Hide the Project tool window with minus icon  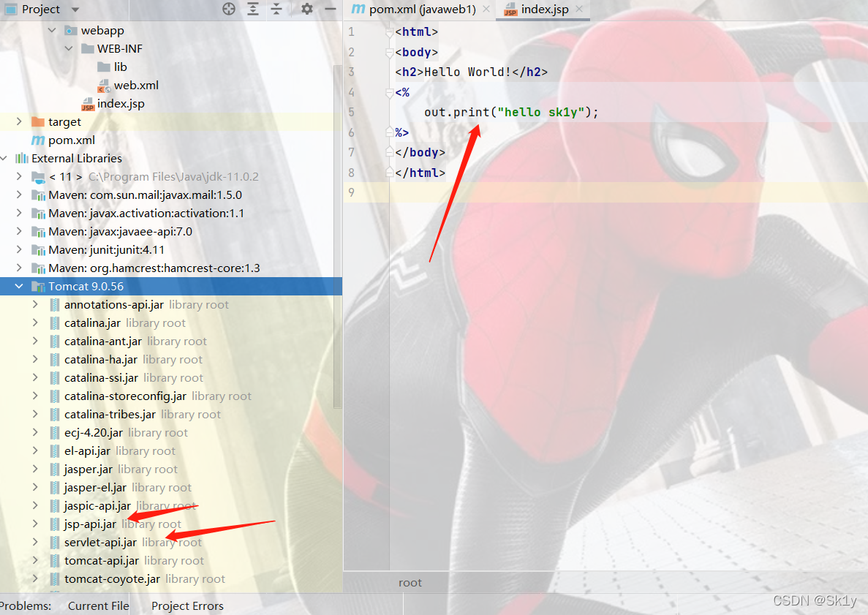[x=331, y=9]
